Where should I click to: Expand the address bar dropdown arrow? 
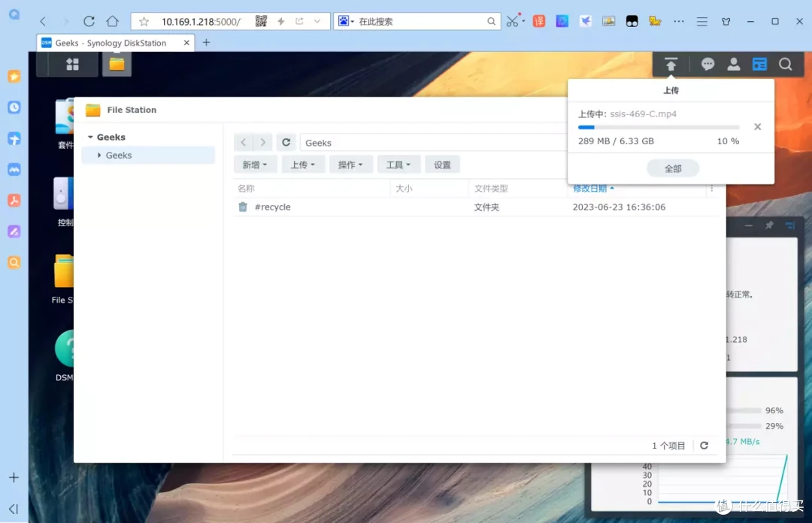click(317, 21)
